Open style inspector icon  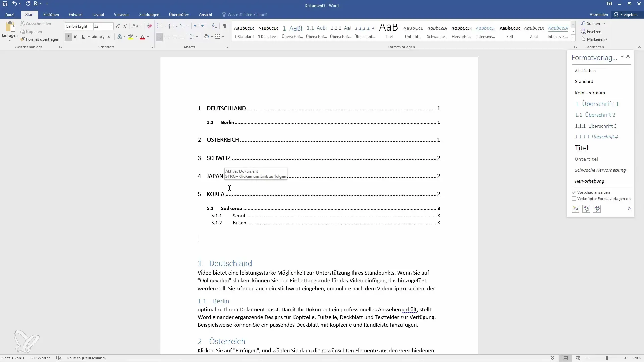[586, 209]
